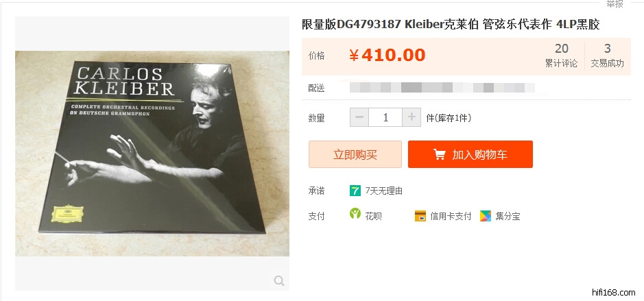Click the 立即购买 buy now button
The image size is (644, 301).
pyautogui.click(x=355, y=154)
